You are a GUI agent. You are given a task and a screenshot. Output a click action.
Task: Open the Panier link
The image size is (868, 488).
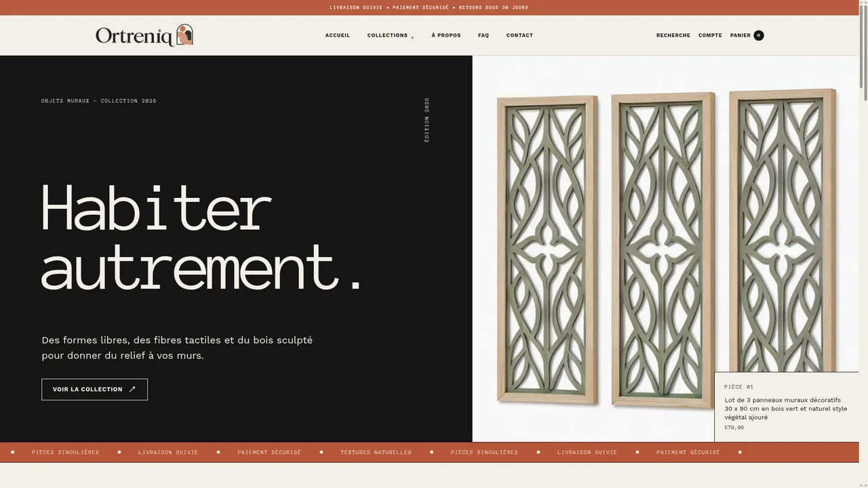(x=741, y=35)
